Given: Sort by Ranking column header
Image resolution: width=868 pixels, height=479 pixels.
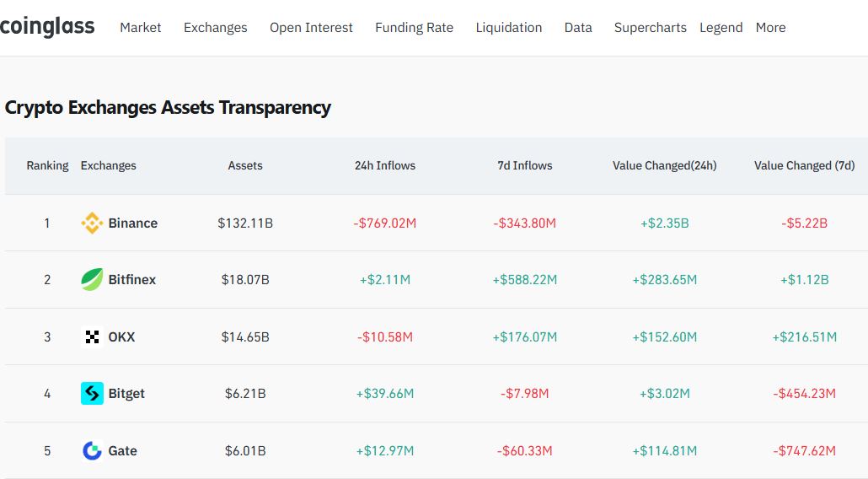Looking at the screenshot, I should tap(47, 165).
